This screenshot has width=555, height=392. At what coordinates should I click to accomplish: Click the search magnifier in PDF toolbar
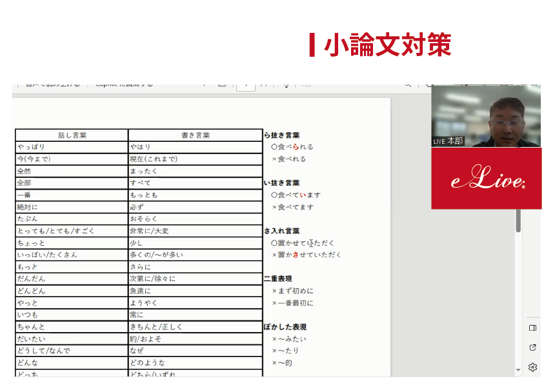(407, 84)
